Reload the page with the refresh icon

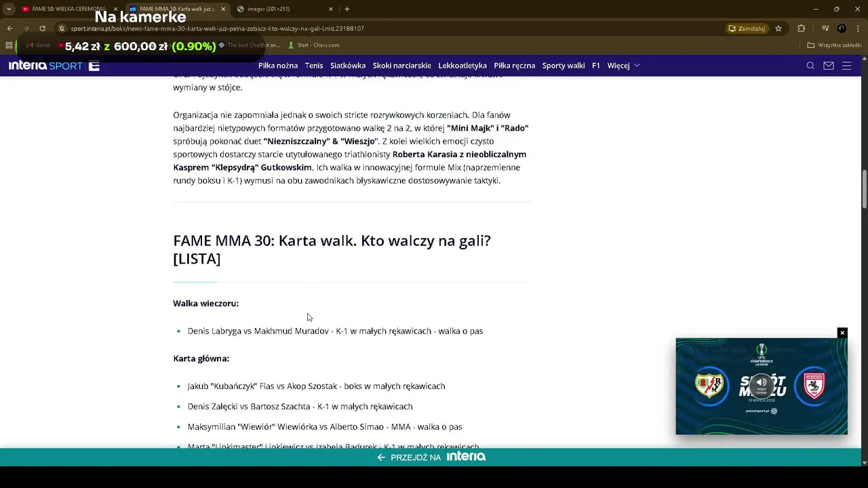(x=42, y=28)
